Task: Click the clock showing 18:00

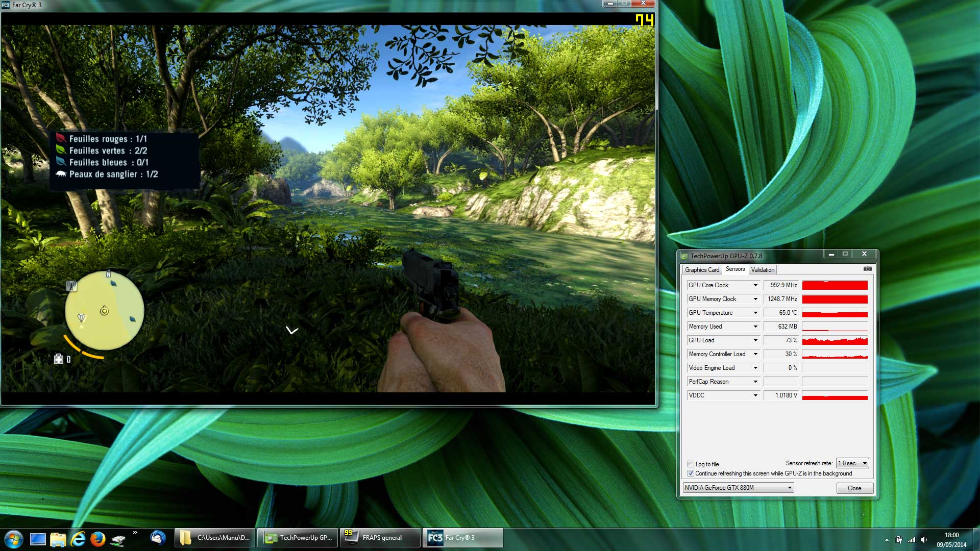Action: (951, 535)
